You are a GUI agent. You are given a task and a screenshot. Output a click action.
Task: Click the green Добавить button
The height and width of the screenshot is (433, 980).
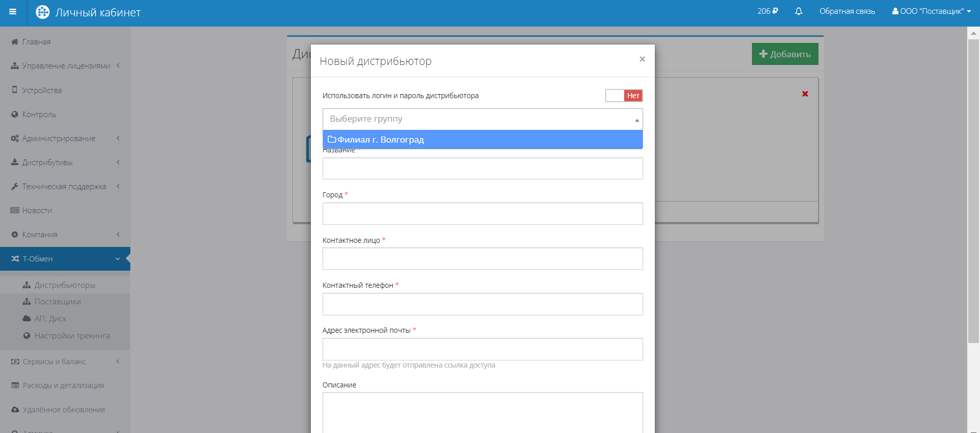[x=785, y=54]
